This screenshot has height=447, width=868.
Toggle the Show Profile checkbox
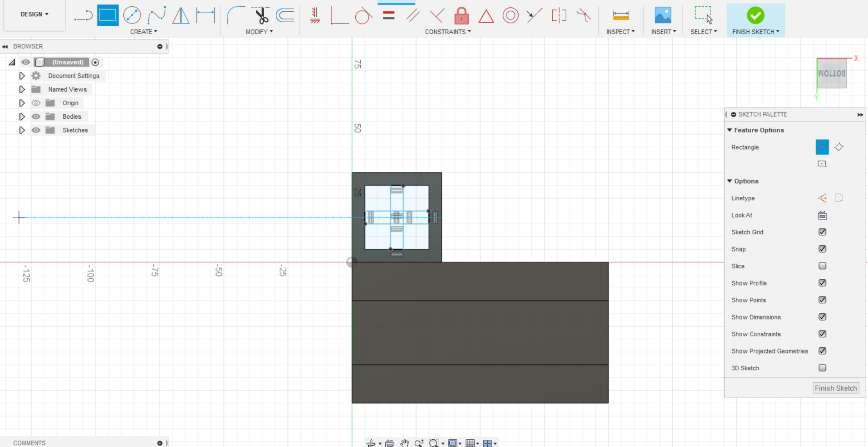click(x=822, y=282)
